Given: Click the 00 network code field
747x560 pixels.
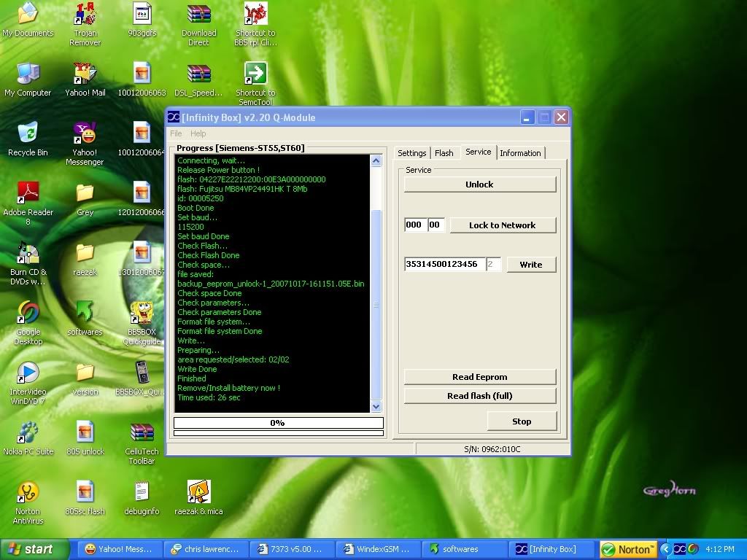Looking at the screenshot, I should [436, 225].
